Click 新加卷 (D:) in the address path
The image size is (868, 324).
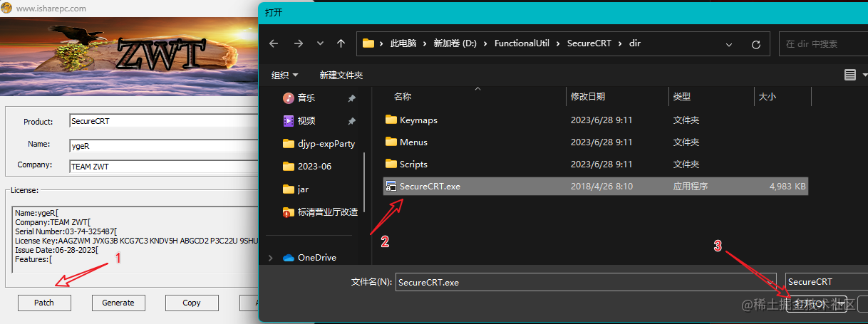455,43
